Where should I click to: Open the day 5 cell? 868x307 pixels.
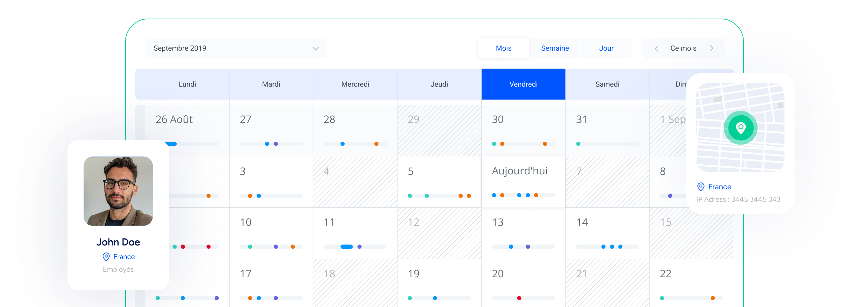(439, 182)
